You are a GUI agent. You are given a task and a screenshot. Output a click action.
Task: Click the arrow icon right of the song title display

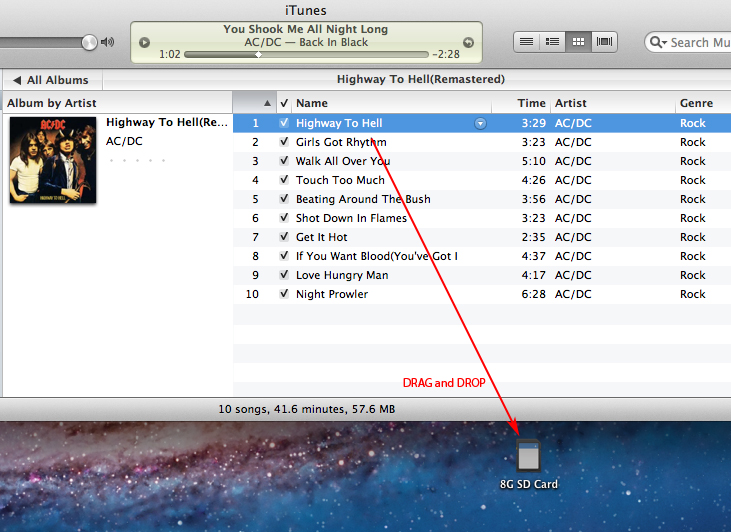(468, 42)
